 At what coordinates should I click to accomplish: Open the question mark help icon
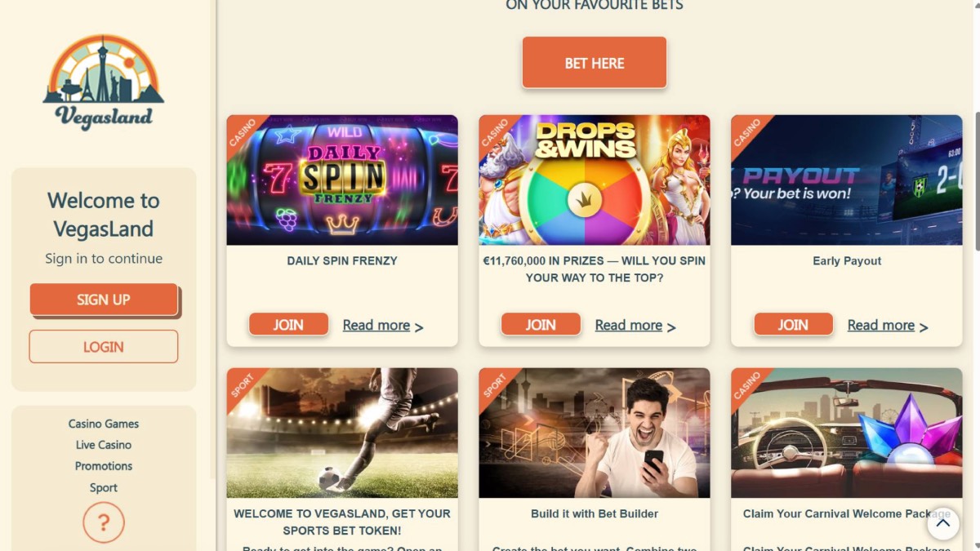pos(104,522)
